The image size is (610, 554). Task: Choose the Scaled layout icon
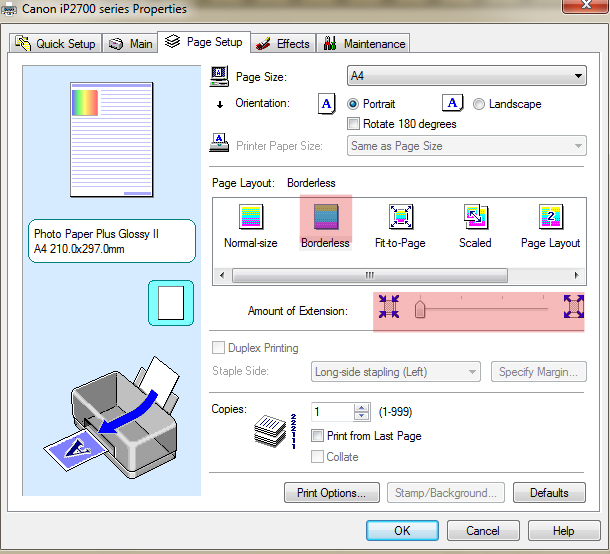tap(475, 216)
